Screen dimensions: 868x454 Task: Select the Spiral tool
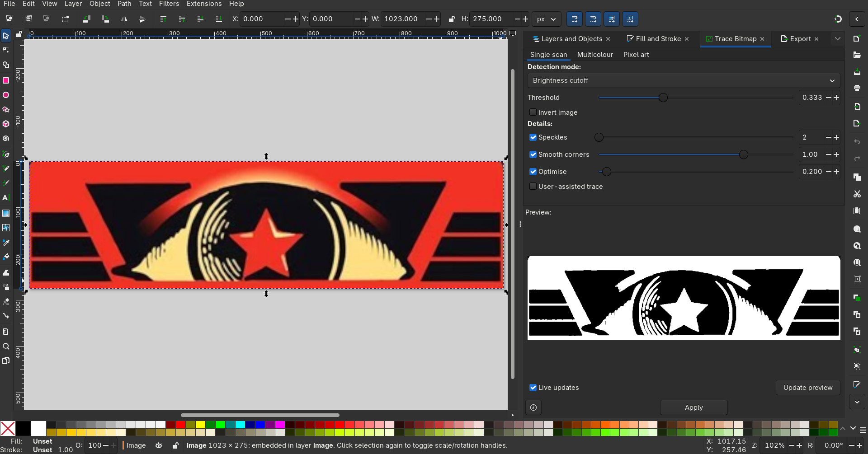tap(6, 139)
